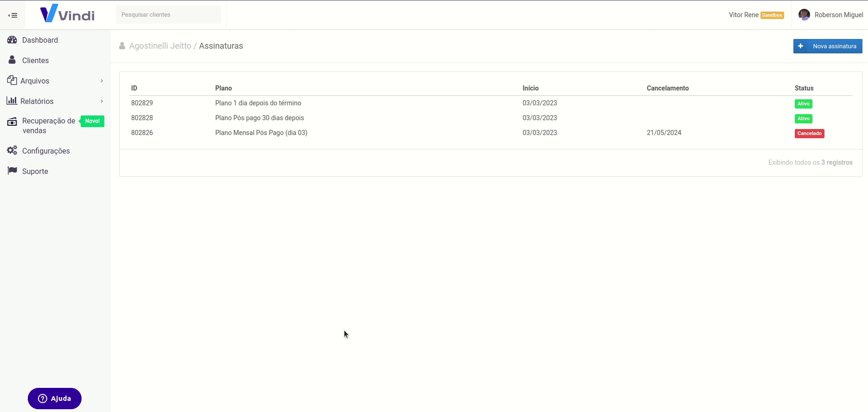The image size is (868, 412).
Task: Click the Início column header
Action: (x=531, y=88)
